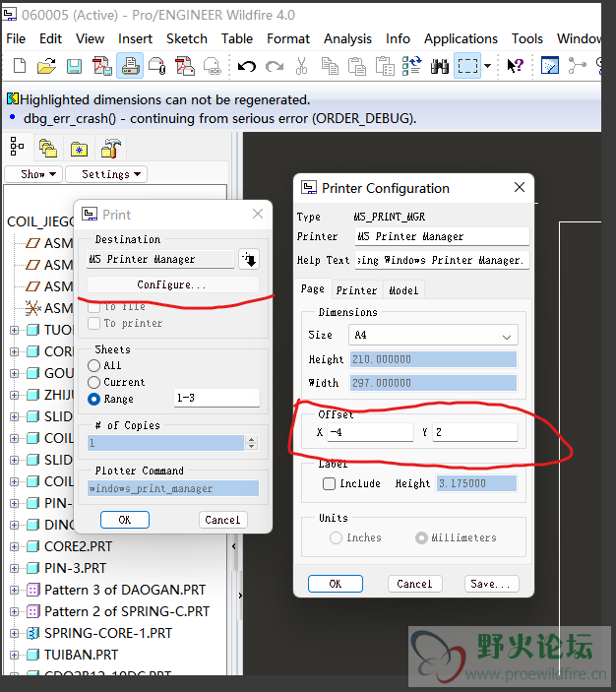
Task: Click the Printer name field
Action: pos(442,236)
